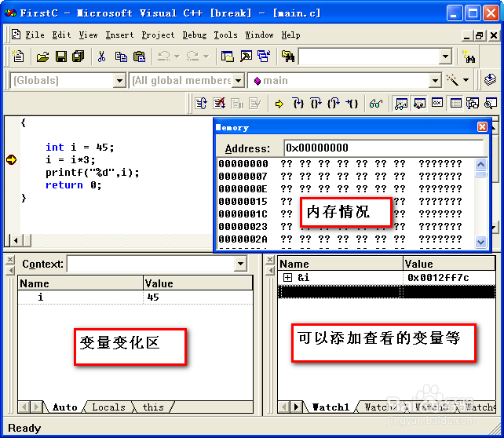This screenshot has height=438, width=504.
Task: Switch to the Watch2 tab
Action: [x=380, y=407]
